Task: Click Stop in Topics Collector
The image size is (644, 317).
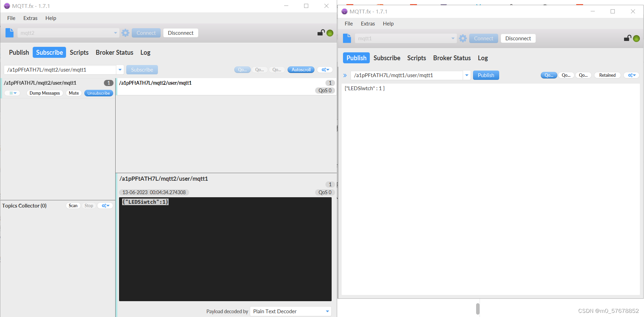Action: [x=89, y=206]
